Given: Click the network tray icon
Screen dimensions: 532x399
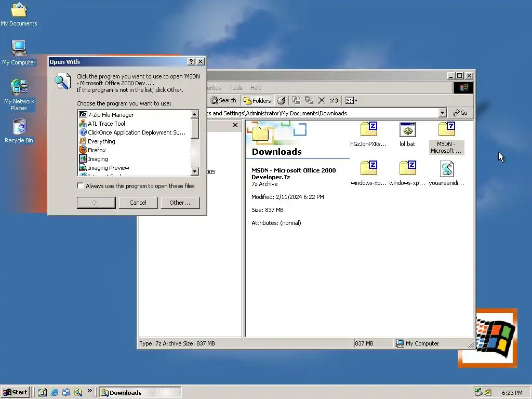Looking at the screenshot, I should 478,392.
